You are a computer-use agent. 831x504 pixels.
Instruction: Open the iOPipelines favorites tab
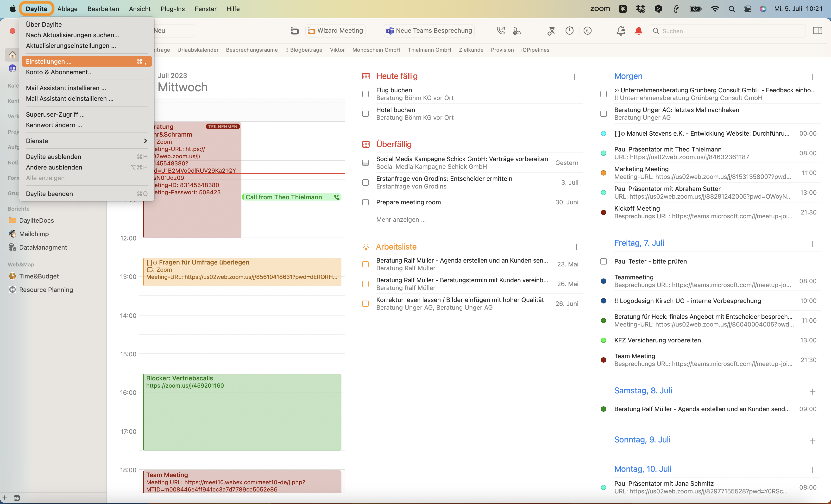[535, 50]
